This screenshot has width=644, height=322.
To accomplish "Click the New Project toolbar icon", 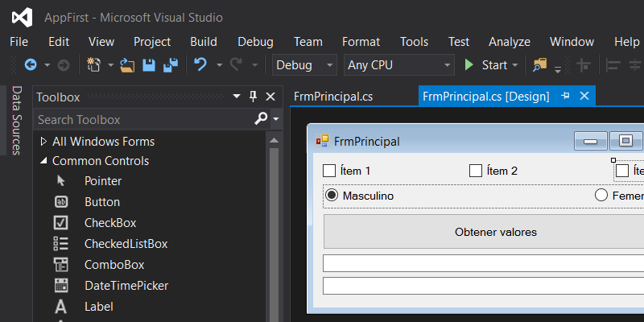I will [94, 65].
